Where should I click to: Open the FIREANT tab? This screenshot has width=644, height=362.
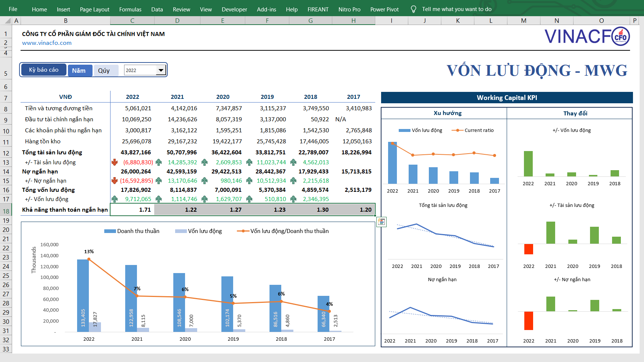(x=318, y=9)
